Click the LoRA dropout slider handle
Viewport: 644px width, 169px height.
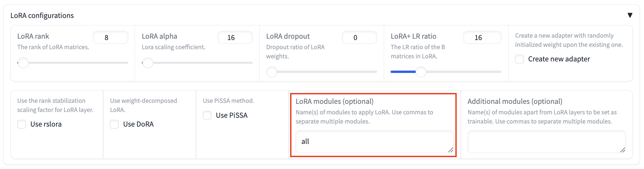coord(272,72)
